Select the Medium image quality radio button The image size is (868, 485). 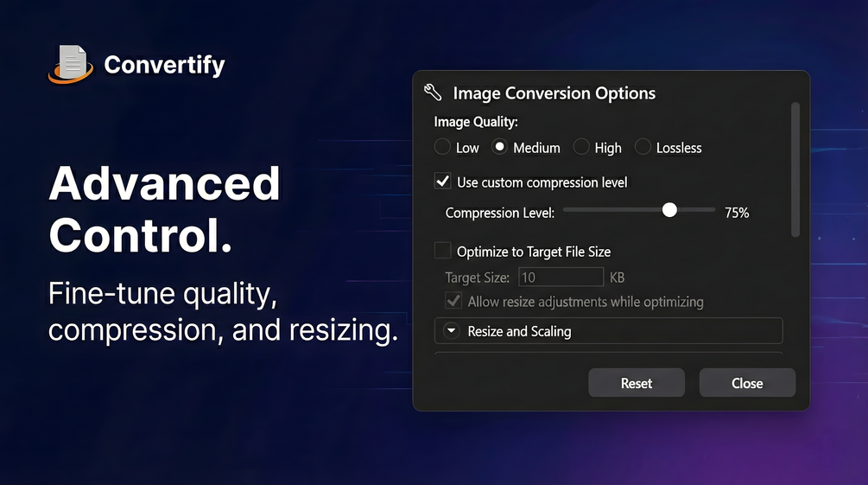coord(499,148)
